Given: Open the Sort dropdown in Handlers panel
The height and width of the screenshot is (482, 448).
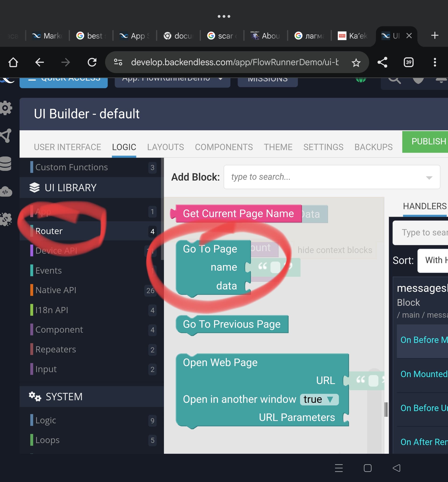Looking at the screenshot, I should [x=433, y=260].
